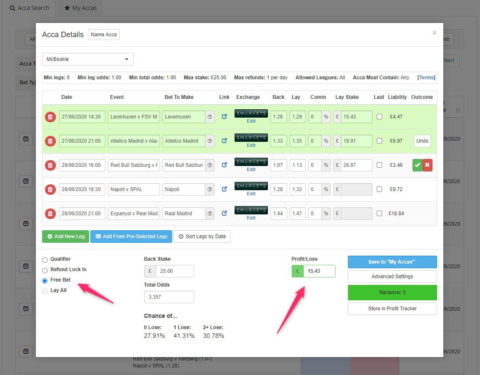Click the lay stake field 26.87
480x375 pixels.
point(356,165)
